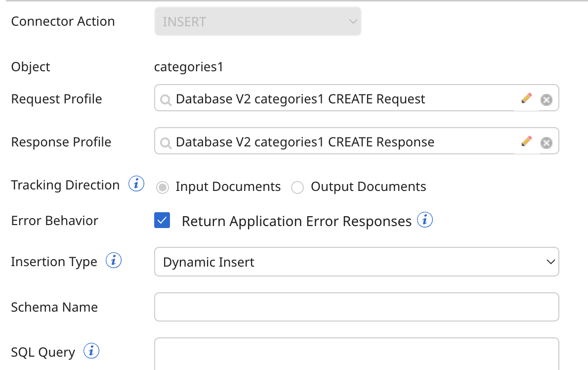The image size is (588, 370).
Task: Click the chevron on the Insertion Type selector
Action: [x=552, y=262]
